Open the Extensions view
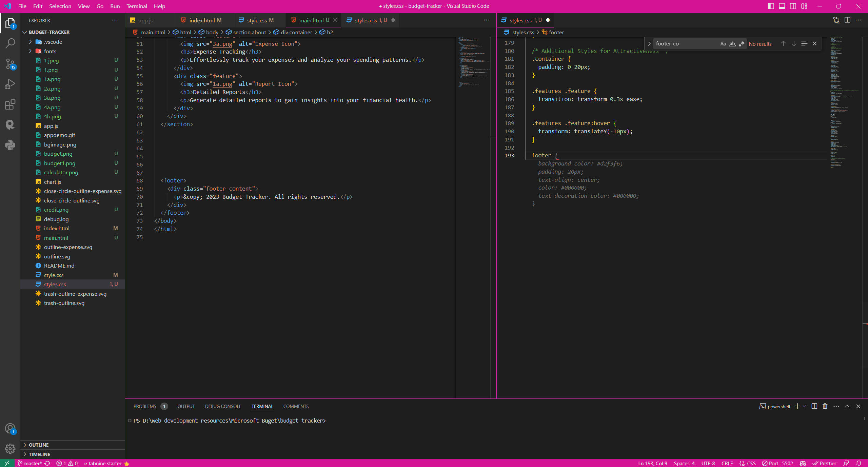The width and height of the screenshot is (868, 467). pyautogui.click(x=10, y=104)
